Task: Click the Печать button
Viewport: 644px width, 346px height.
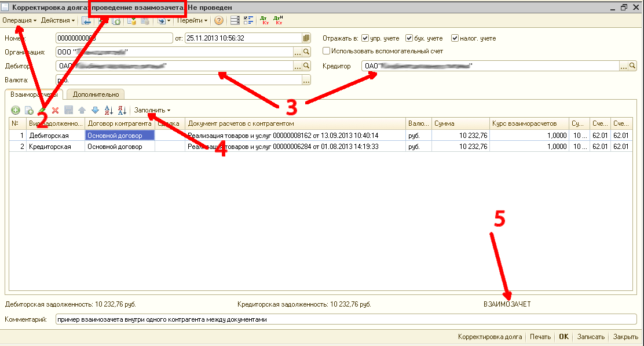Action: (540, 337)
